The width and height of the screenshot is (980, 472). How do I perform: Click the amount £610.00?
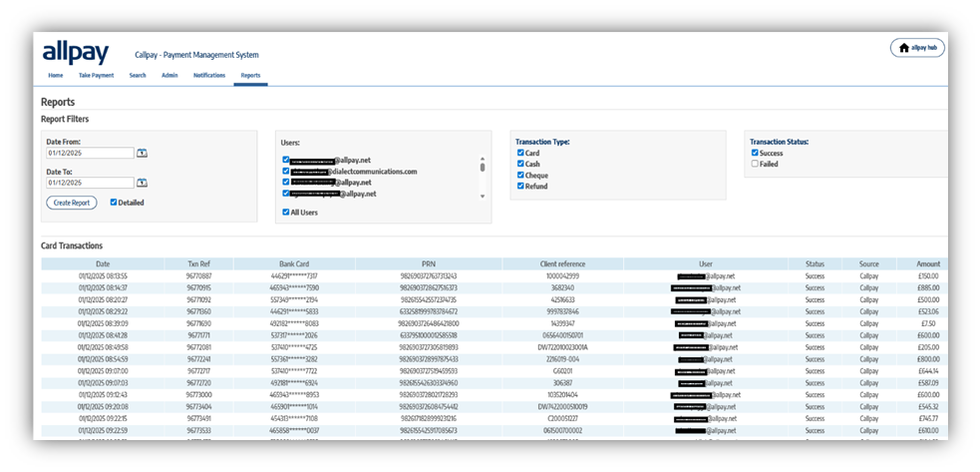click(x=929, y=431)
